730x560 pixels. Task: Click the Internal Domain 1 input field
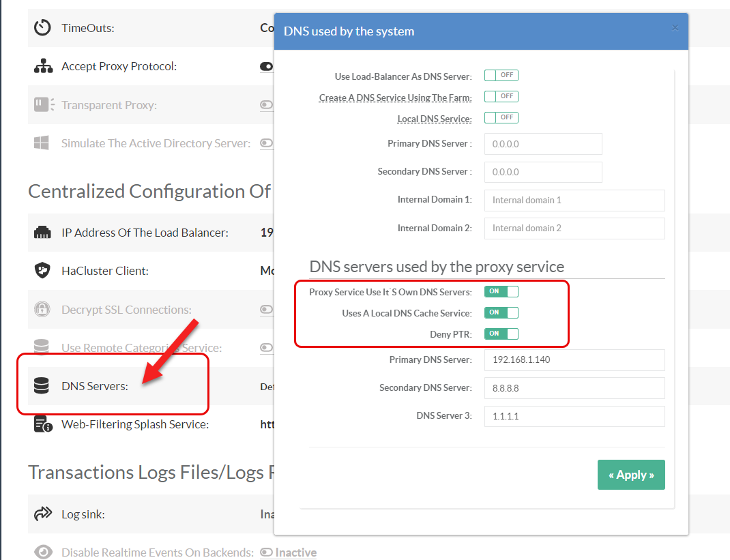coord(574,201)
